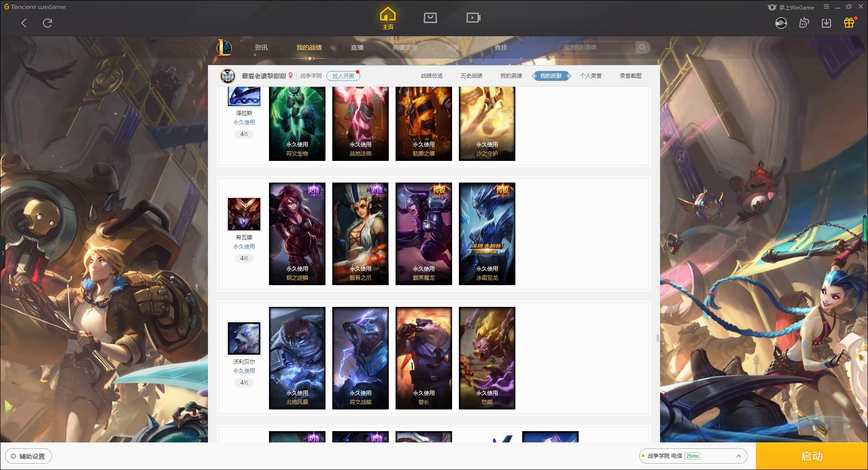This screenshot has width=868, height=470.
Task: Open the 黯黑魔龙 skin card
Action: click(x=424, y=234)
